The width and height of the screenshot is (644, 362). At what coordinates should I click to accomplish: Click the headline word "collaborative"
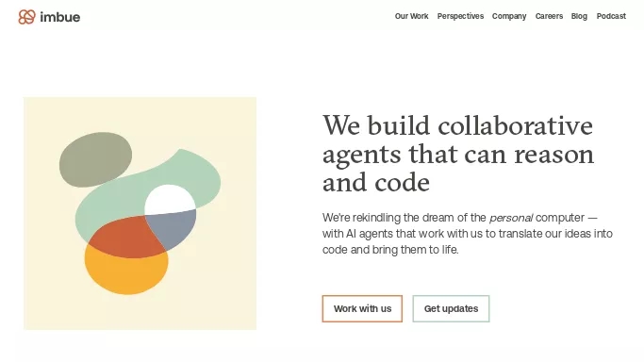(x=515, y=125)
